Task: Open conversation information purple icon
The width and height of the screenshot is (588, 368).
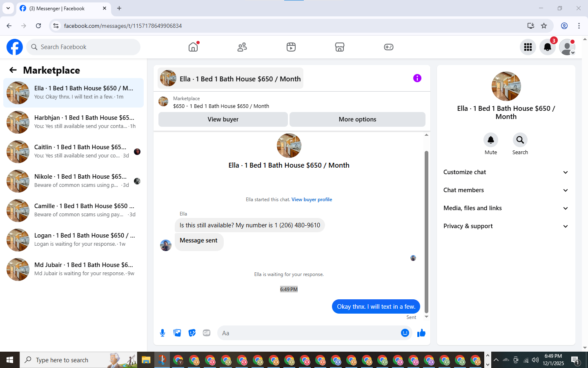Action: tap(417, 78)
